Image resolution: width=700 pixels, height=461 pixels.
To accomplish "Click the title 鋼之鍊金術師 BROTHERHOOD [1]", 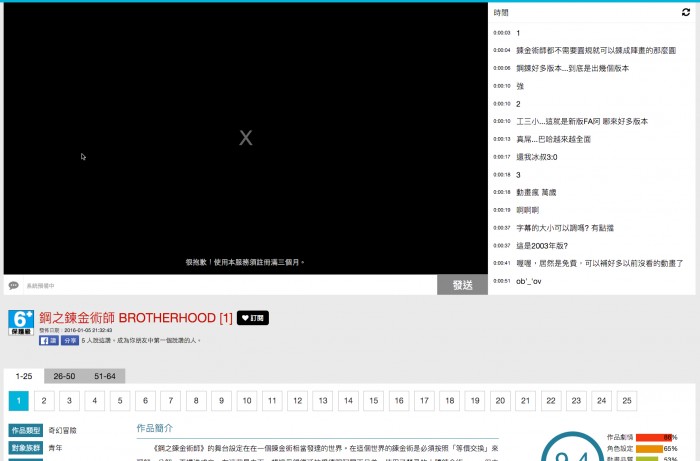I will [x=136, y=318].
